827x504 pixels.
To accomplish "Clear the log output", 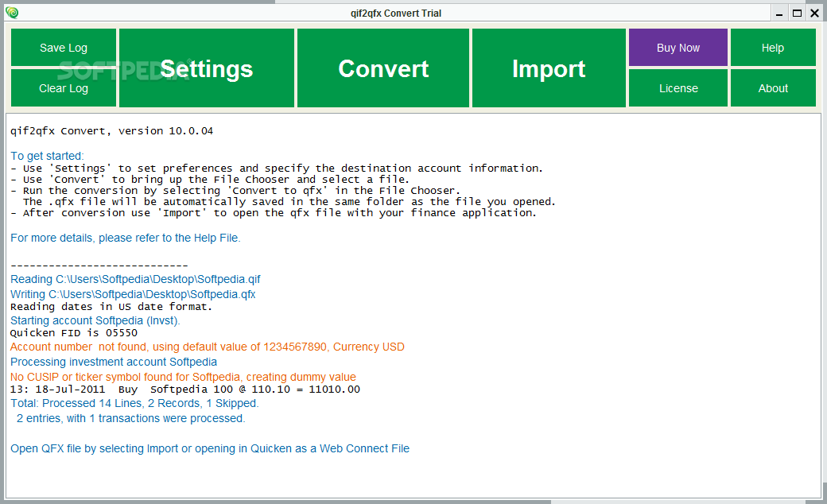I will [64, 88].
